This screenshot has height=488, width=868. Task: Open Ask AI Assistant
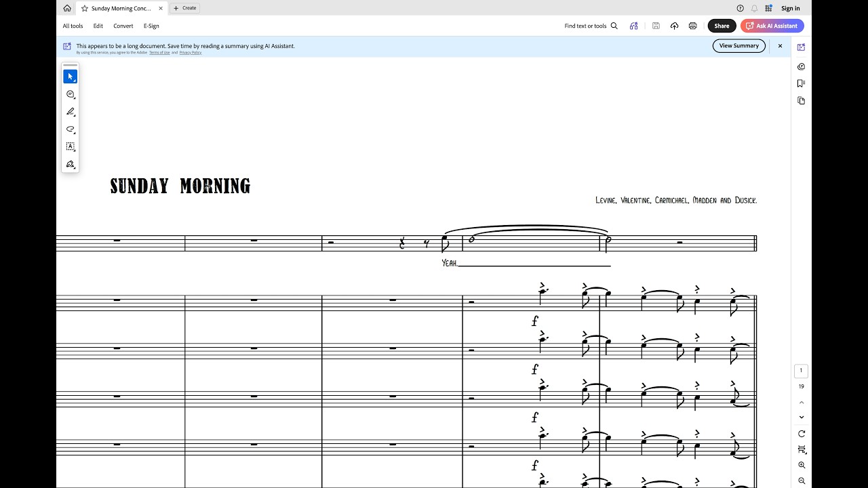[x=772, y=26]
